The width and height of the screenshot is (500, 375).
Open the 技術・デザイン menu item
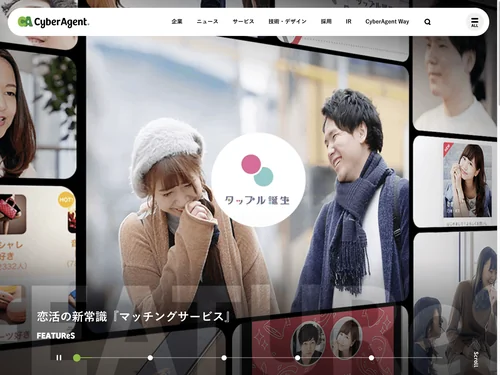point(287,22)
